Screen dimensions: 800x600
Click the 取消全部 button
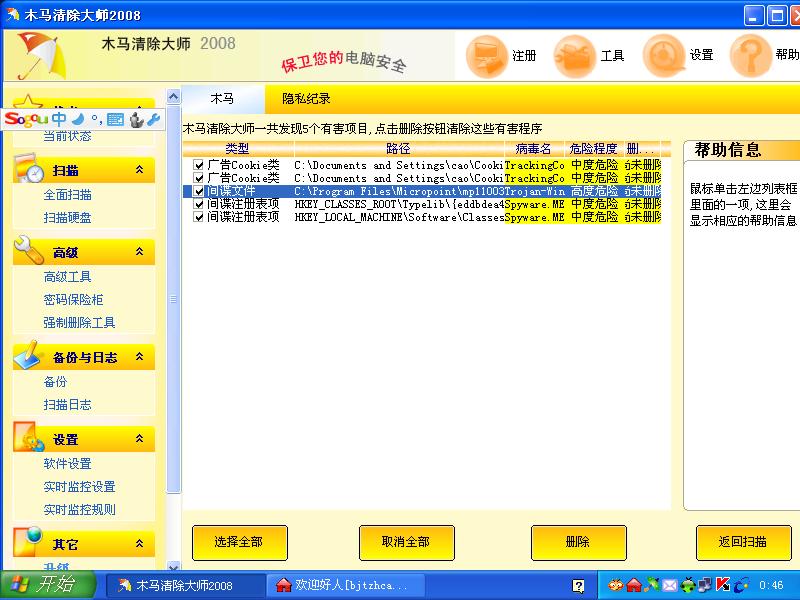(407, 543)
